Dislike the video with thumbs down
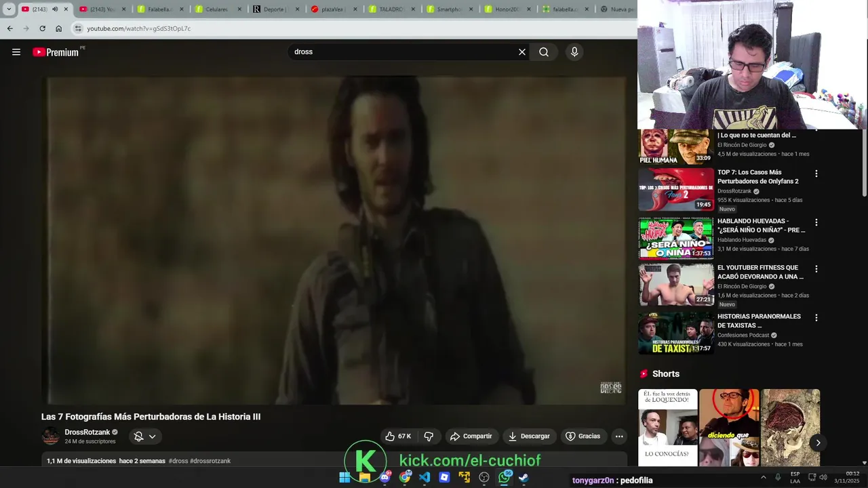The width and height of the screenshot is (868, 488). 429,436
